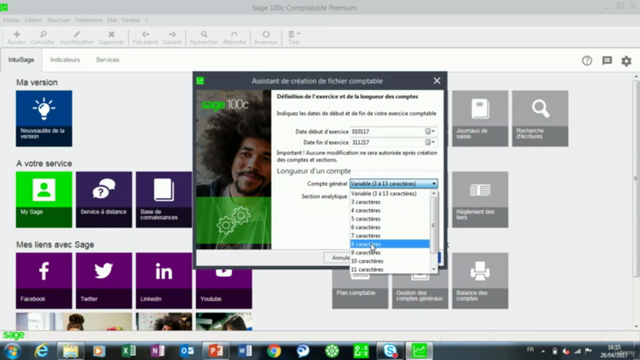Open the Fenêtre menu
The height and width of the screenshot is (360, 640).
pyautogui.click(x=131, y=20)
